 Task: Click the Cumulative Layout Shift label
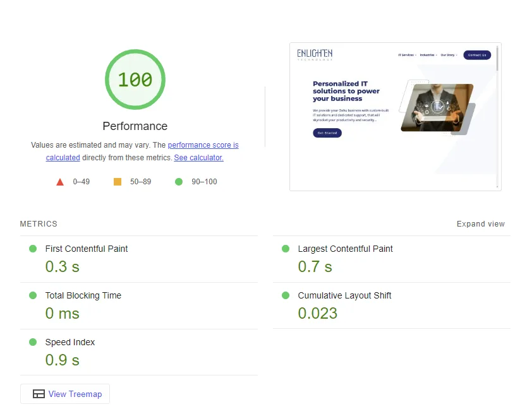[x=344, y=295]
